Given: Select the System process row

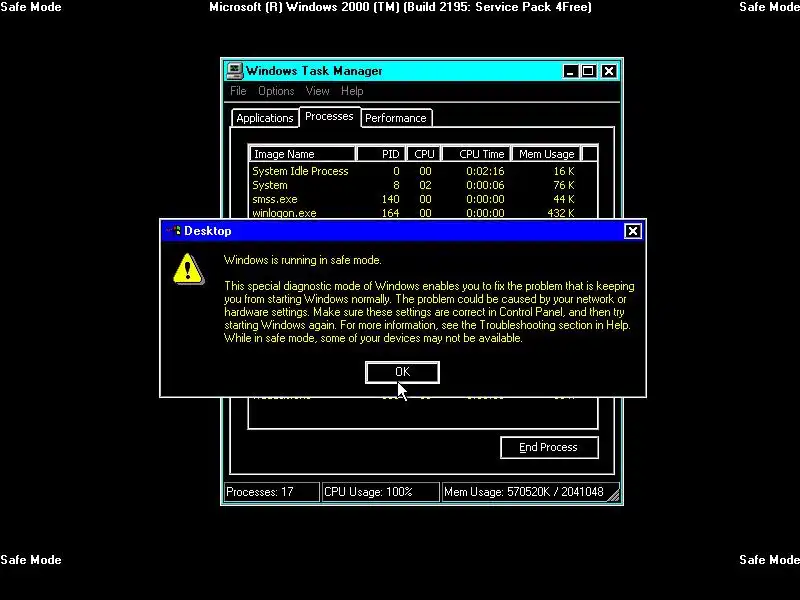Looking at the screenshot, I should coord(422,185).
